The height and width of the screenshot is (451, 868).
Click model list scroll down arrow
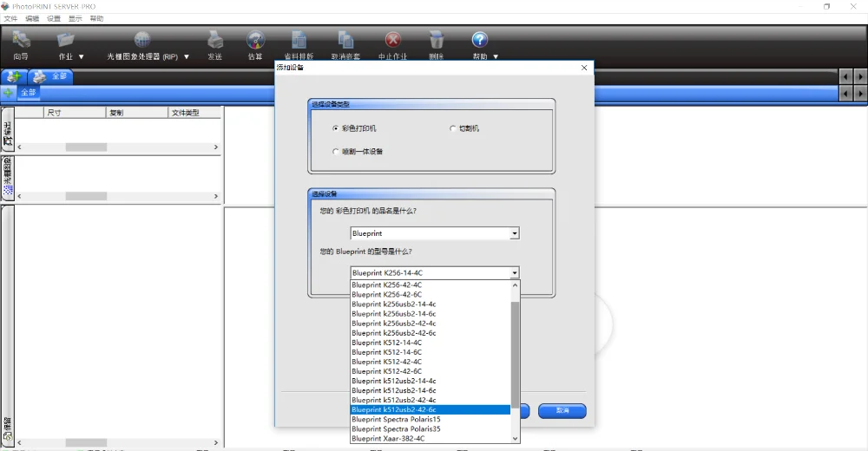click(x=515, y=438)
